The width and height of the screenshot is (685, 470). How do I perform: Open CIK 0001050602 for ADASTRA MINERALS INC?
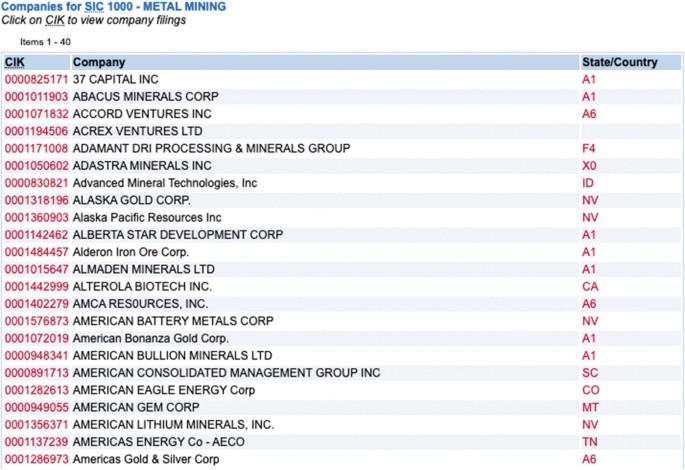(36, 166)
